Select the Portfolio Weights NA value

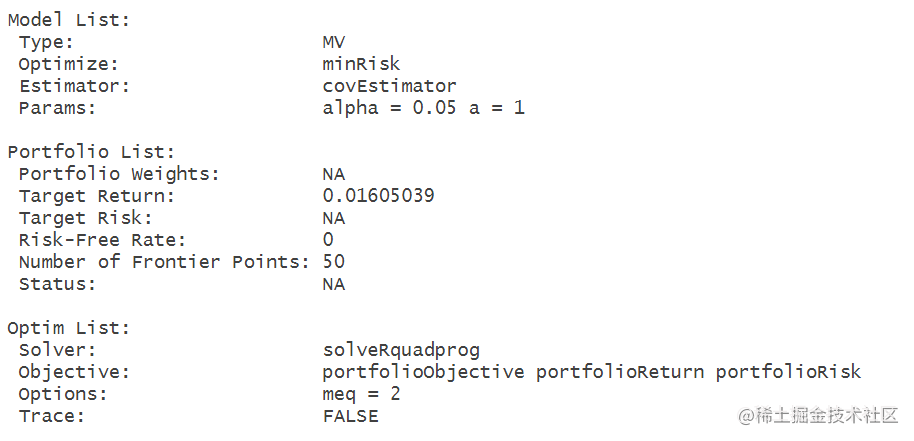(x=333, y=174)
